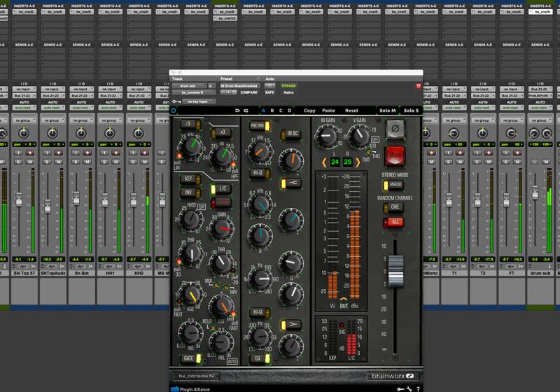Click Paste in plugin toolbar
This screenshot has height=392, width=560.
click(328, 111)
